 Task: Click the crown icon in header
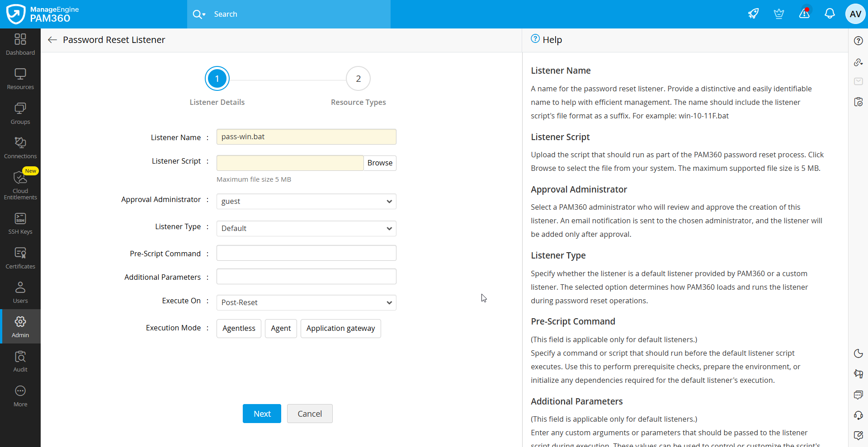tap(778, 14)
